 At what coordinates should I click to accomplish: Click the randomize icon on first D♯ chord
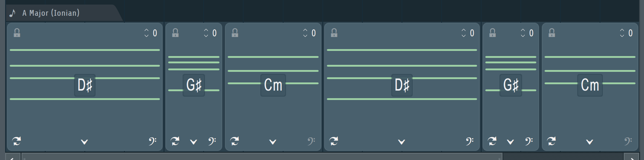[17, 141]
